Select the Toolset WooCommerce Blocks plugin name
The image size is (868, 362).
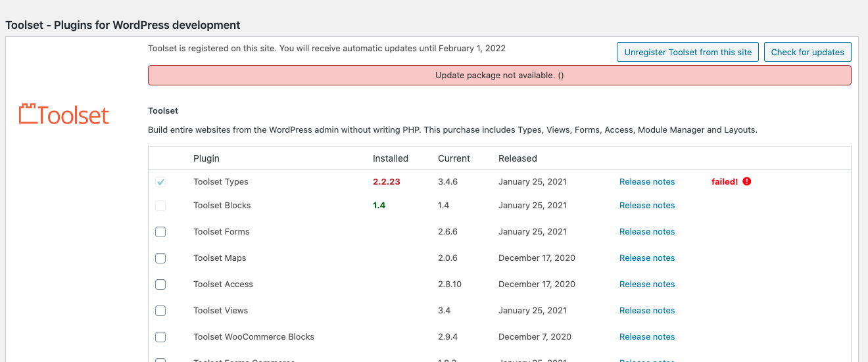point(254,336)
